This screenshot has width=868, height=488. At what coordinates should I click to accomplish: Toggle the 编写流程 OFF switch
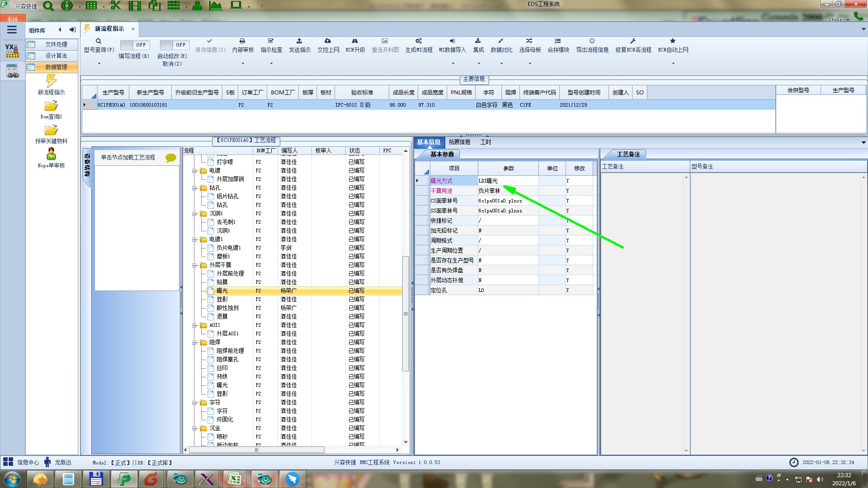134,45
